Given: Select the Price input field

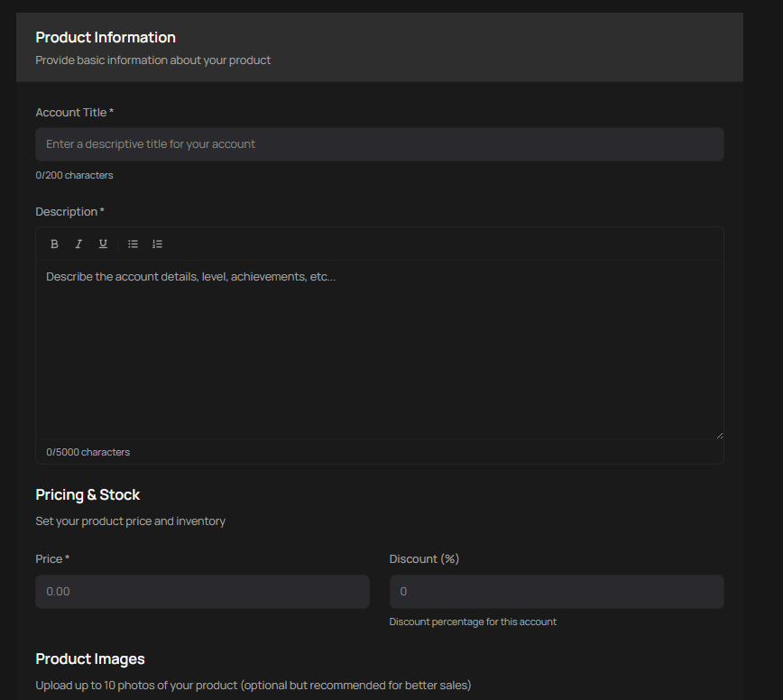Looking at the screenshot, I should (202, 592).
